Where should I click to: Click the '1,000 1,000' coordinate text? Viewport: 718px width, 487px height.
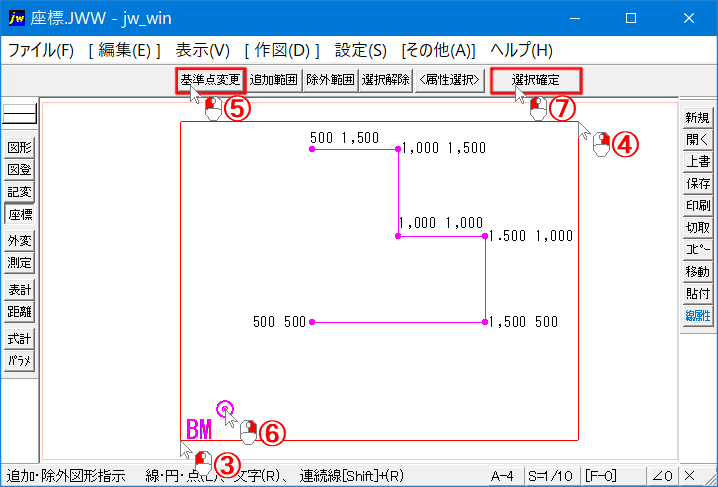[x=441, y=223]
